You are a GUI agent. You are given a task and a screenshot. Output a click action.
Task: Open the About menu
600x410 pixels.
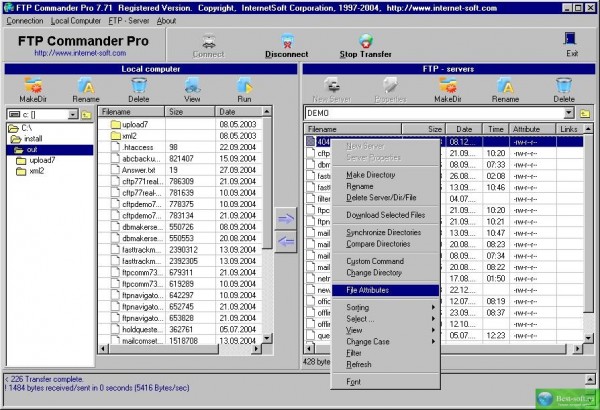click(x=166, y=21)
